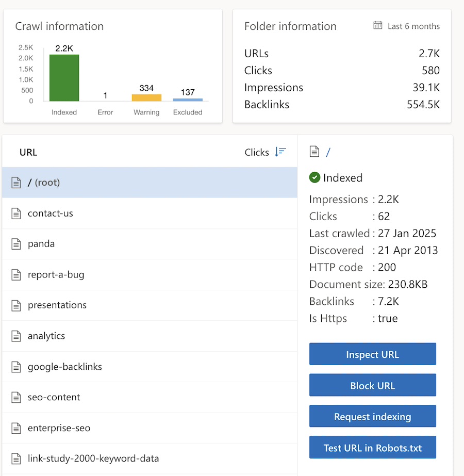Sort the list by Clicks column header
Screen dimensions: 464x476
click(257, 152)
